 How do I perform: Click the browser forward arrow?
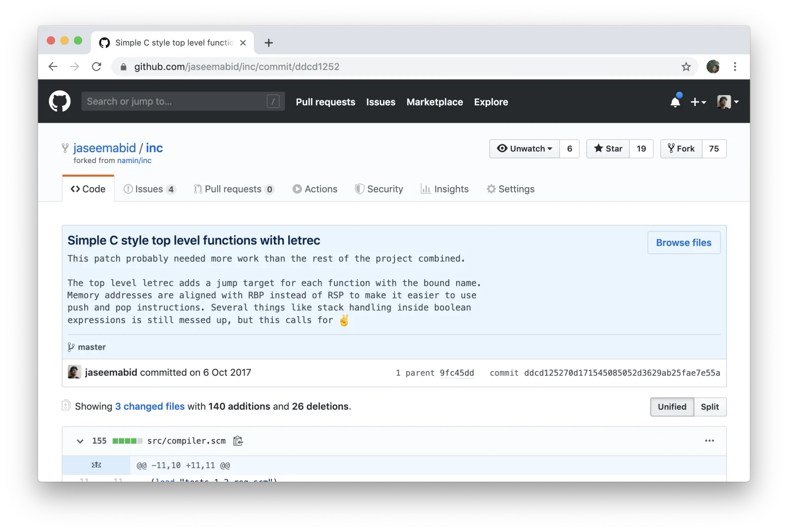click(74, 66)
